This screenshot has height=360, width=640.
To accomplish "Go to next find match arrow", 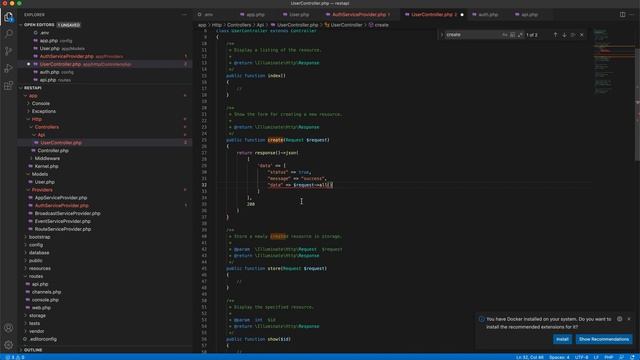I will (x=564, y=35).
